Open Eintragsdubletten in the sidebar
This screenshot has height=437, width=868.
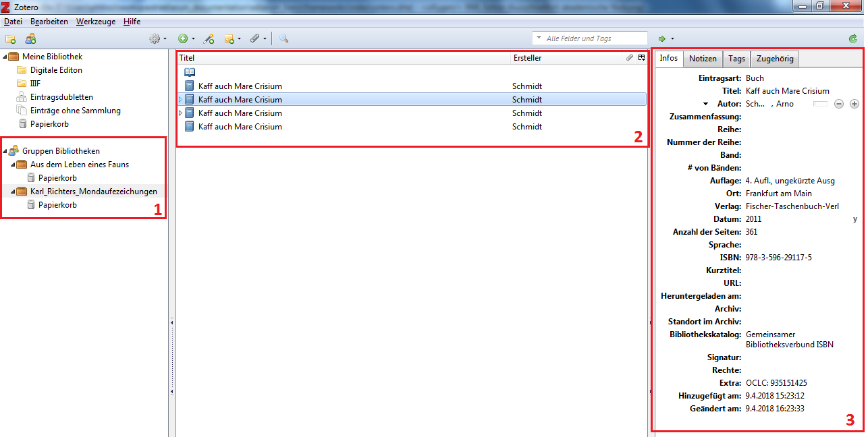61,97
